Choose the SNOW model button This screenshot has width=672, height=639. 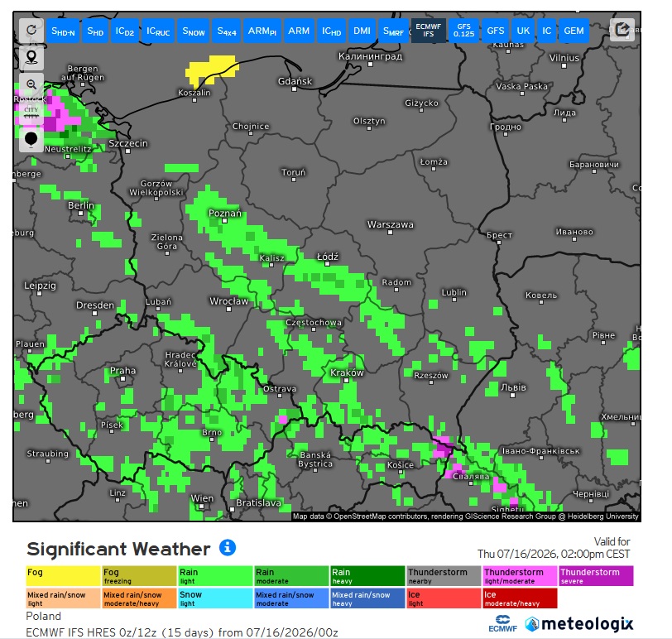pos(194,31)
